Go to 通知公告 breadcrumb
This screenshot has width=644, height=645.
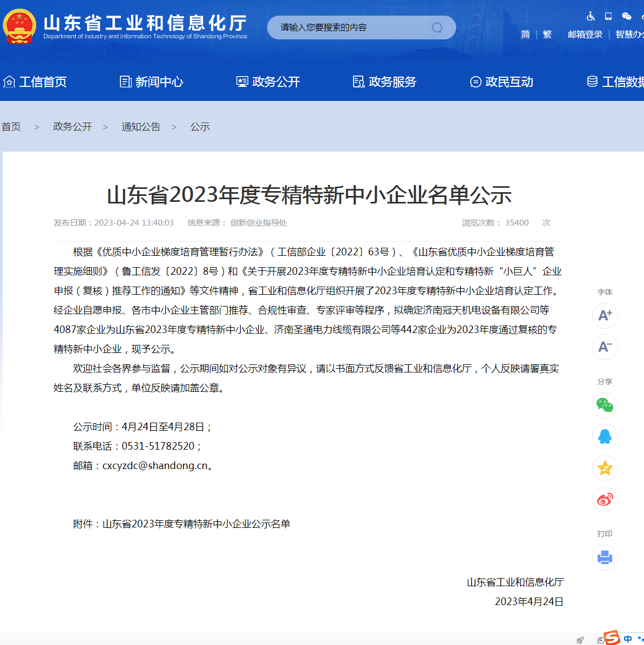coord(141,127)
